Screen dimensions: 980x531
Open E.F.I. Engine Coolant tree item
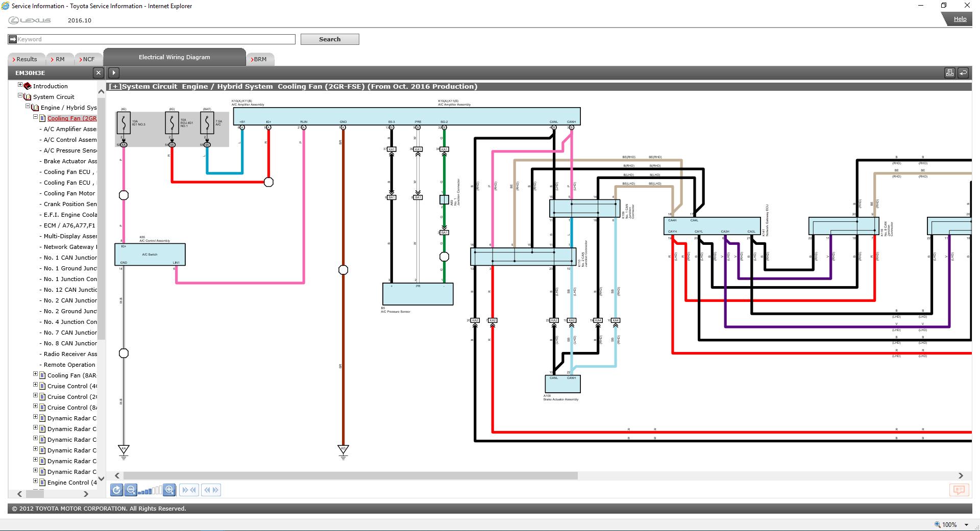[x=70, y=215]
